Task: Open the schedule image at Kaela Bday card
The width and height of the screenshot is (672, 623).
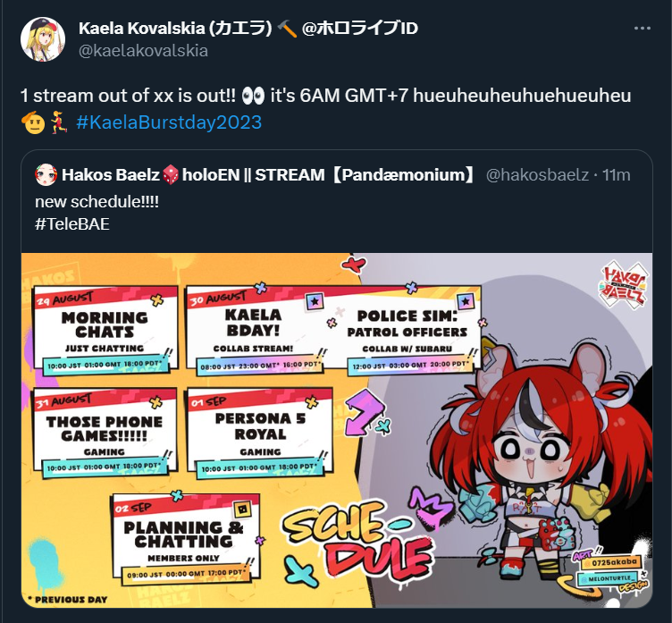Action: (x=254, y=331)
